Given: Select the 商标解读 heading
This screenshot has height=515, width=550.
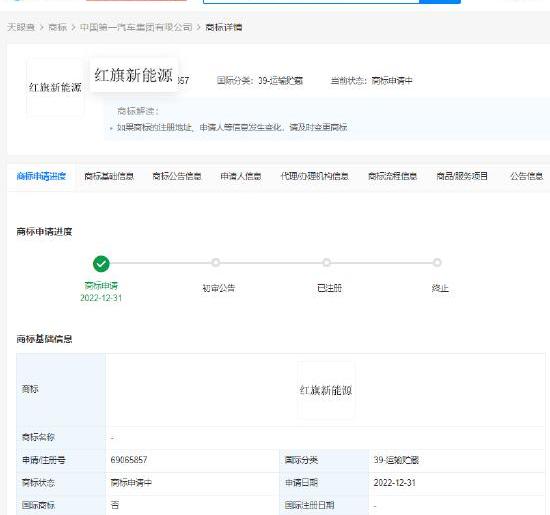Looking at the screenshot, I should (138, 111).
